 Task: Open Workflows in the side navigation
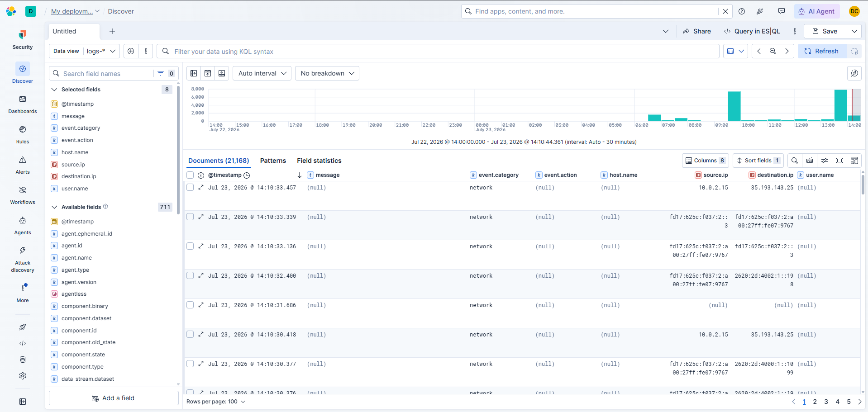(x=23, y=195)
